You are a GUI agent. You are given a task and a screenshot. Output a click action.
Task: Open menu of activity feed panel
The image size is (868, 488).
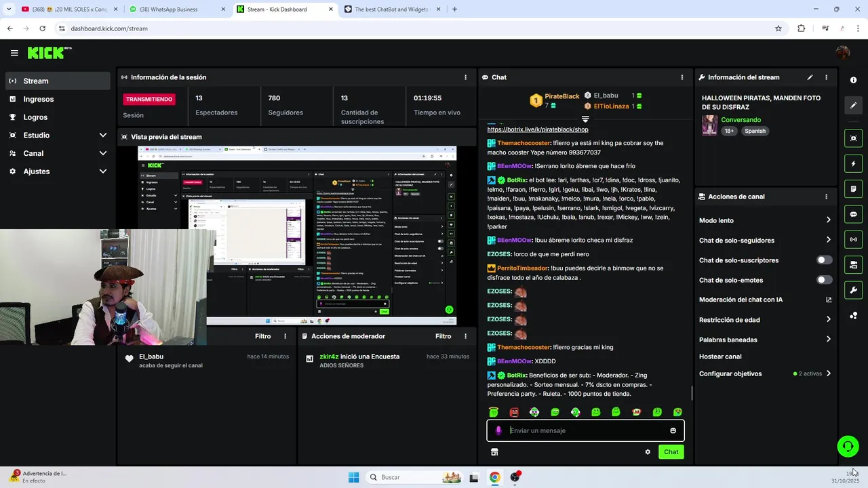285,336
